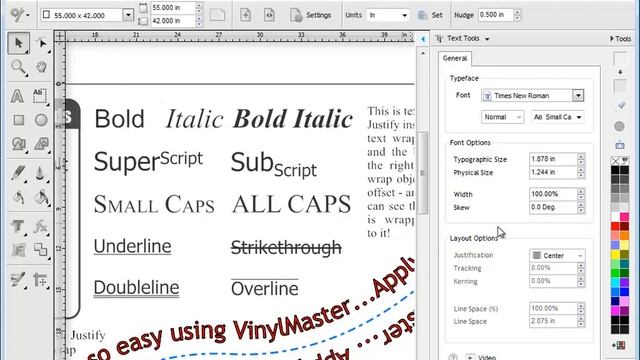Expand the Tools side panel
Viewport: 640px width, 360px height.
[x=621, y=38]
